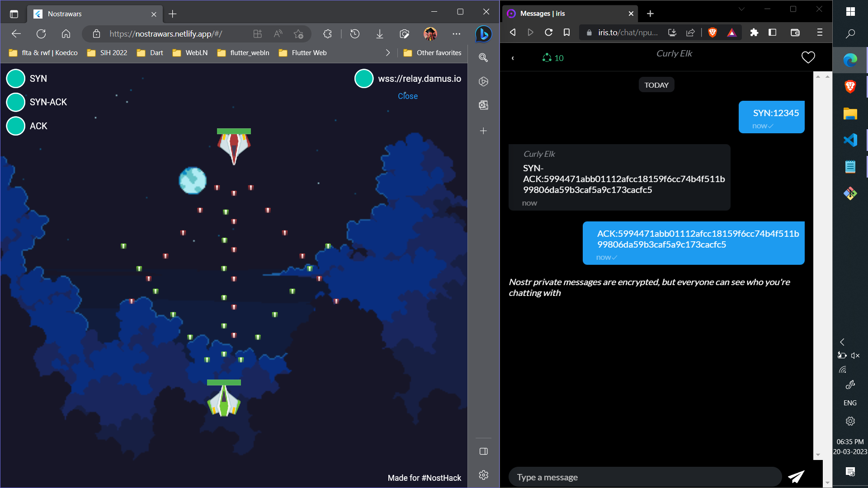Viewport: 868px width, 488px height.
Task: Expand hidden favorites bar chevron
Action: tap(388, 53)
